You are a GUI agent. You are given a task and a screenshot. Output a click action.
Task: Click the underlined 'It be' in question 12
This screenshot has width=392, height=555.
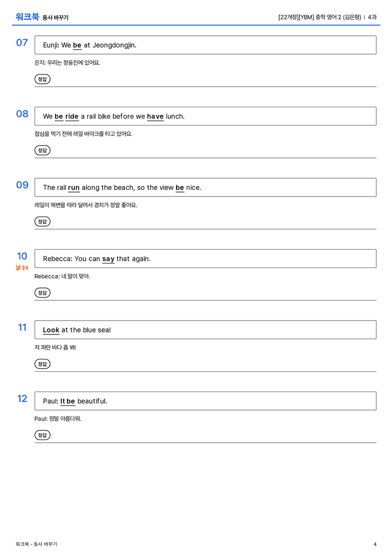[67, 401]
